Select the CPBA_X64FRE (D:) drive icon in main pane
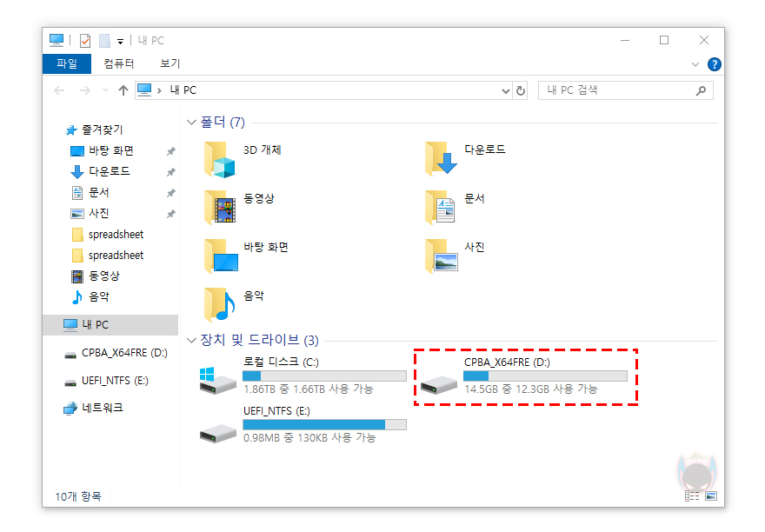This screenshot has height=532, width=765. pos(439,384)
